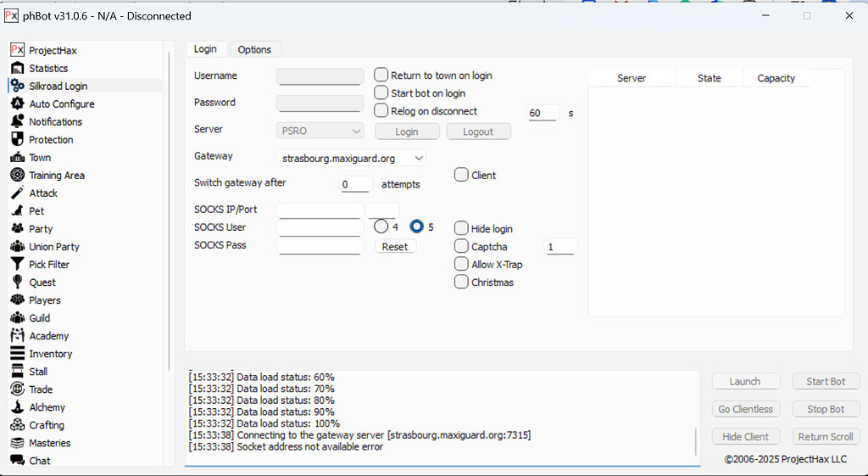Enable Return to town on login

coord(381,75)
